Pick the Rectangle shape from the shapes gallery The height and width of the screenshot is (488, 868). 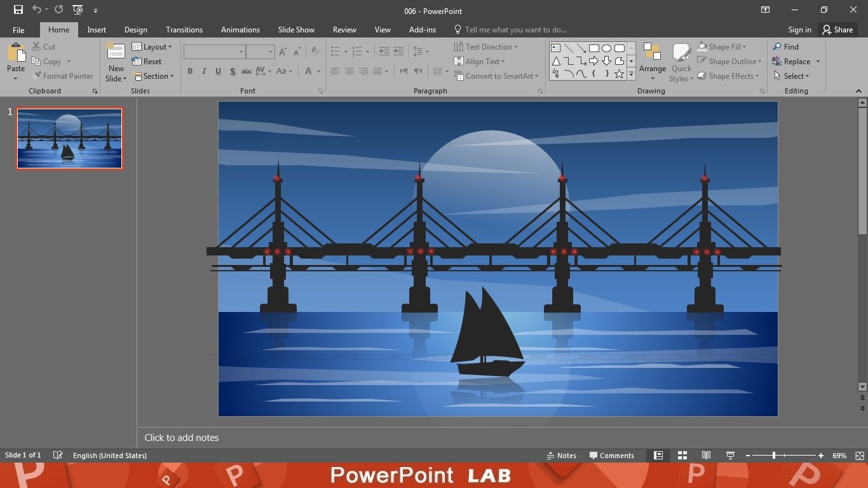594,48
